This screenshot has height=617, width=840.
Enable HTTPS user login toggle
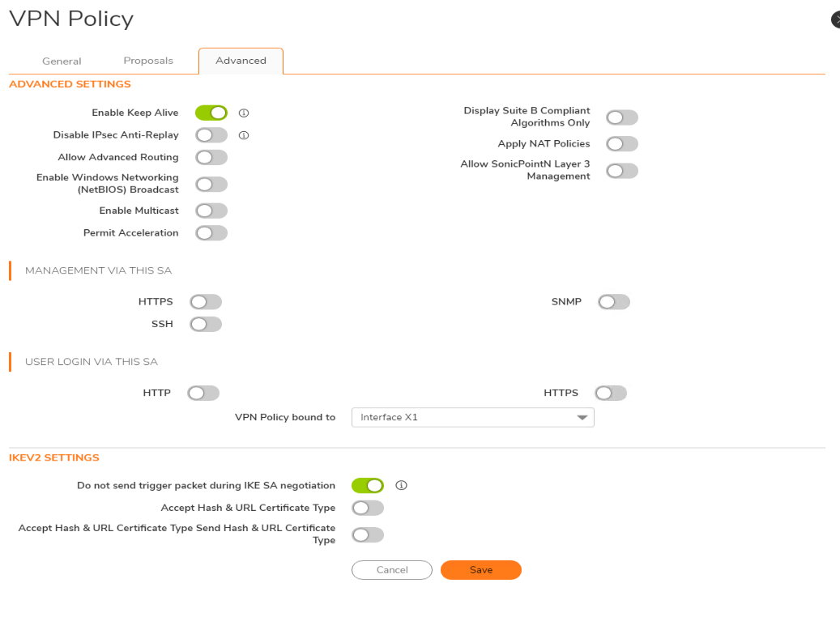[611, 394]
